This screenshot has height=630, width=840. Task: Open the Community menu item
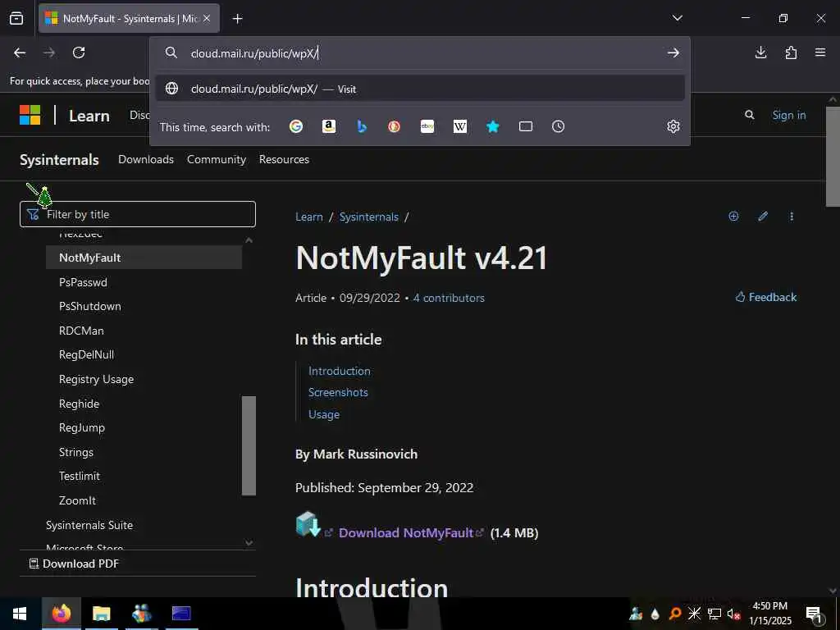point(217,159)
